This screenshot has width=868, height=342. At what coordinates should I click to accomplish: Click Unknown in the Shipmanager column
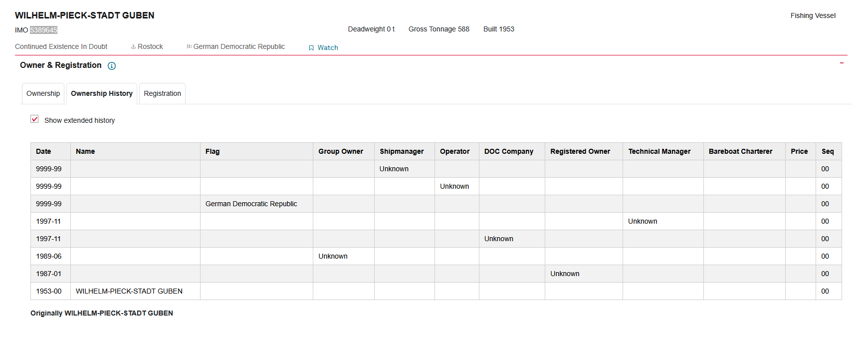(x=394, y=169)
